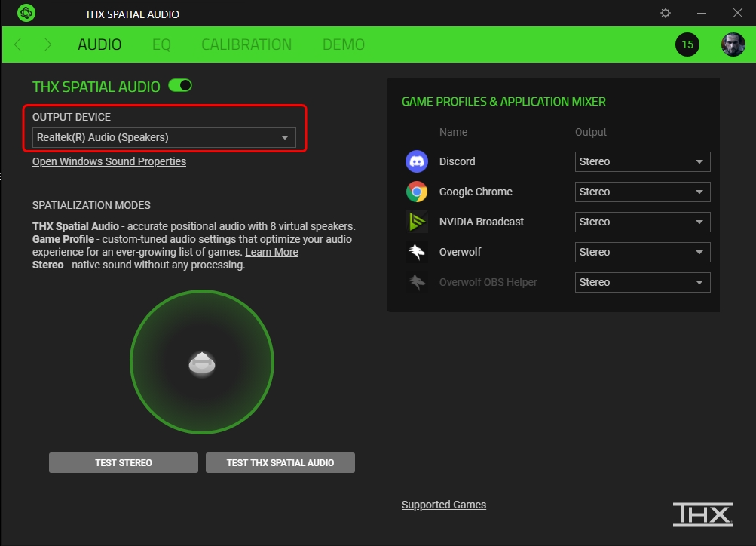
Task: Click the Name column header
Action: pos(453,132)
